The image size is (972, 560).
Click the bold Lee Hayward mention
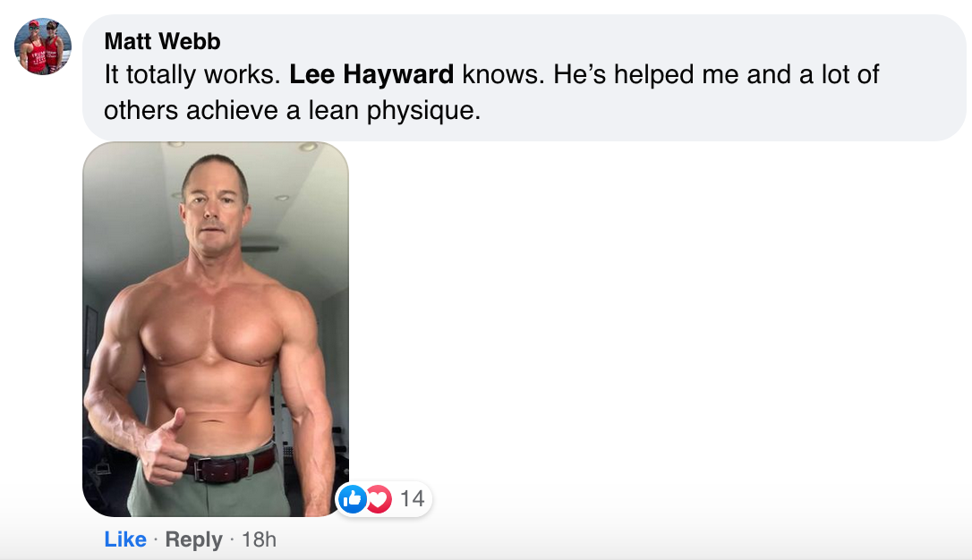pyautogui.click(x=371, y=74)
